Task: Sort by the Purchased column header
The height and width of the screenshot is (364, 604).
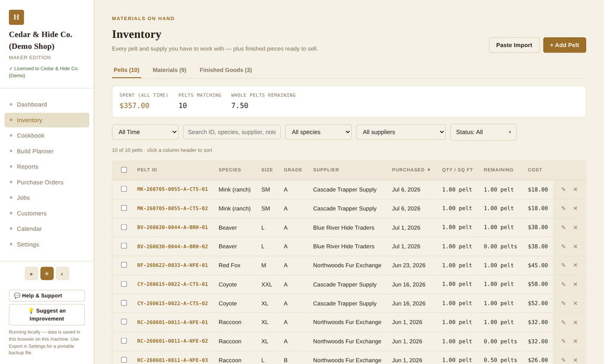Action: click(x=411, y=170)
